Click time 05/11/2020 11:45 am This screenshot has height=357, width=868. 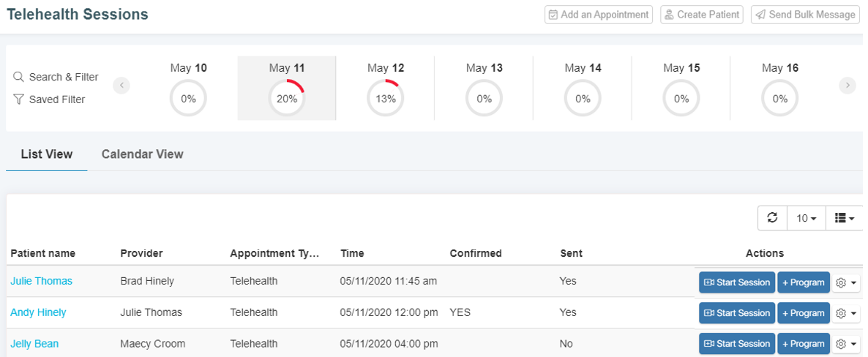pyautogui.click(x=388, y=281)
